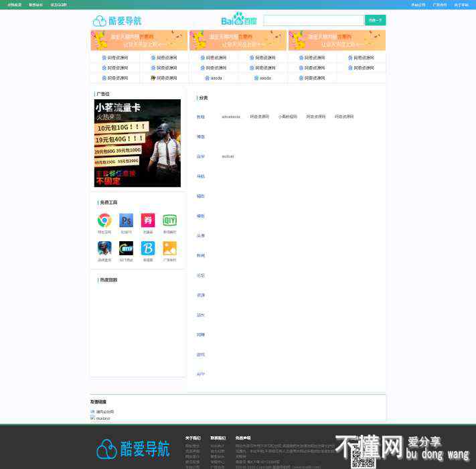Image resolution: width=476 pixels, height=469 pixels.
Task: Select the 教程 category link
Action: [x=200, y=117]
